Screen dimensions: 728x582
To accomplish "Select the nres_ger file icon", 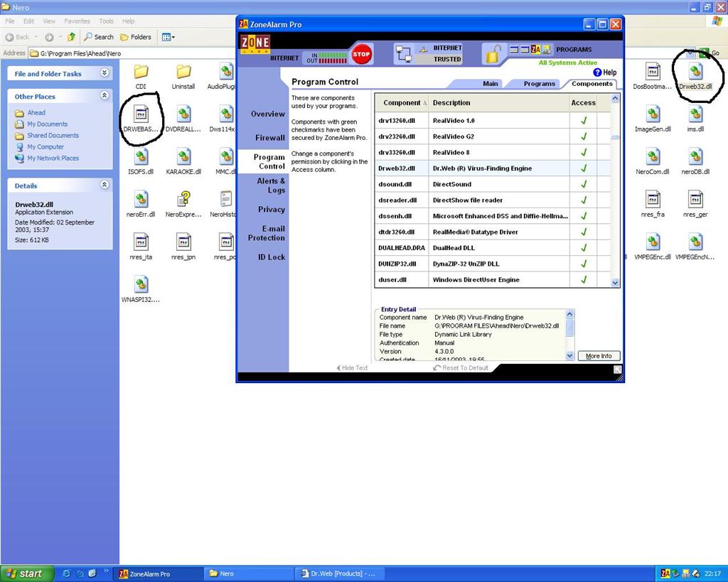I will point(695,200).
